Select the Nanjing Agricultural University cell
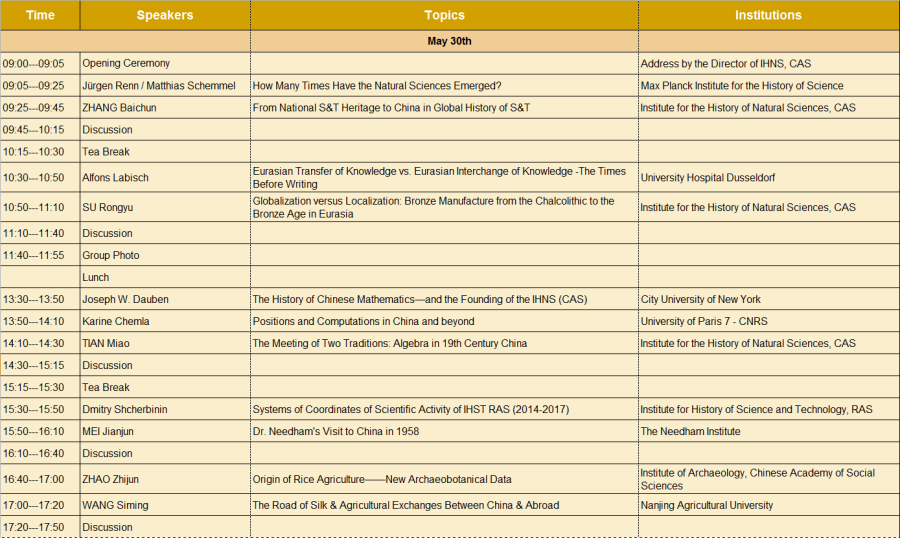The width and height of the screenshot is (900, 538). click(706, 505)
